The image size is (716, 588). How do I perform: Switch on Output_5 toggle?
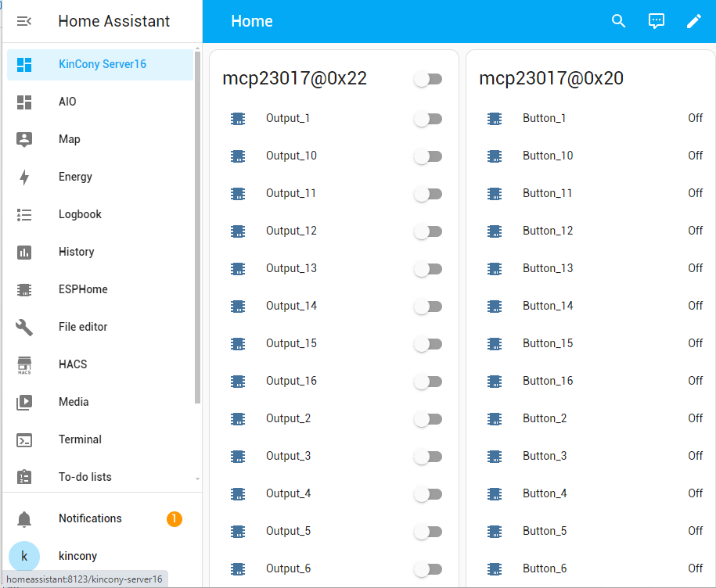pyautogui.click(x=428, y=532)
